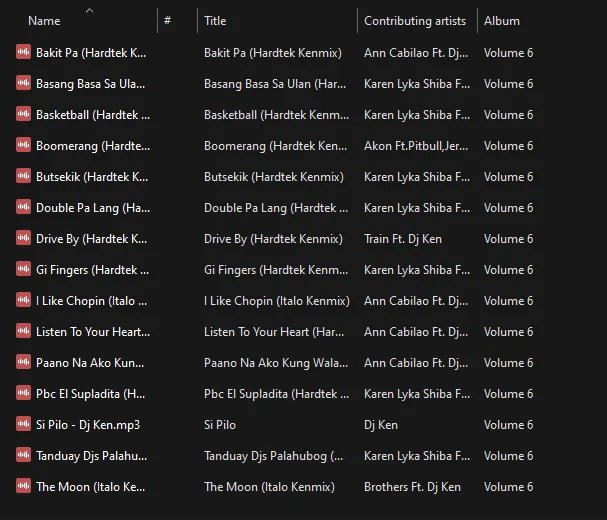
Task: Click the audio icon for Paano Na Ako Kun file
Action: coord(24,362)
